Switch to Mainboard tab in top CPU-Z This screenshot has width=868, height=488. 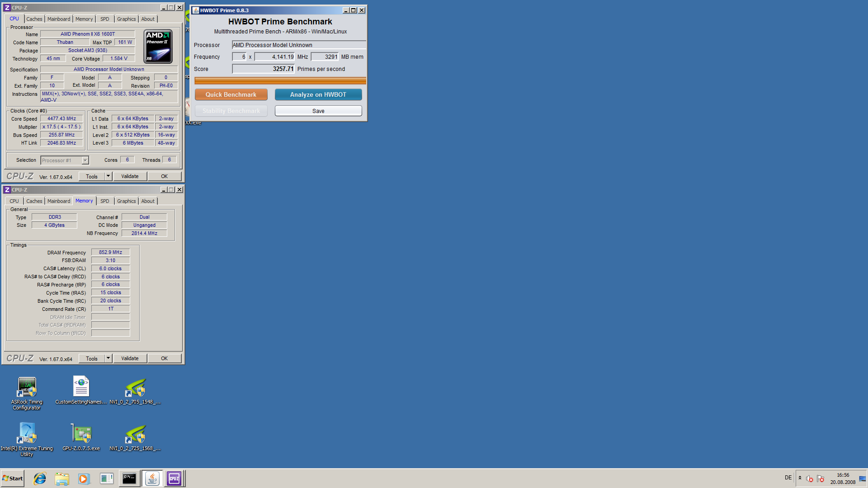59,19
